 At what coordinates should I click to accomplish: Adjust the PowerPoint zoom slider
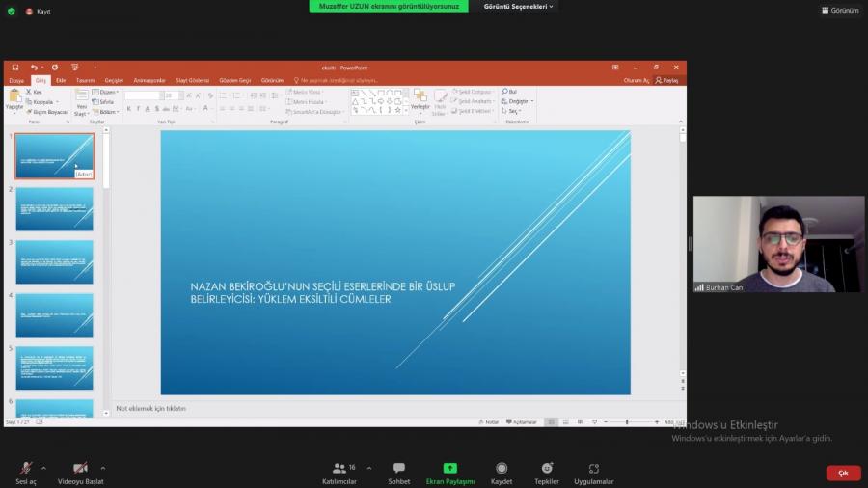(627, 421)
